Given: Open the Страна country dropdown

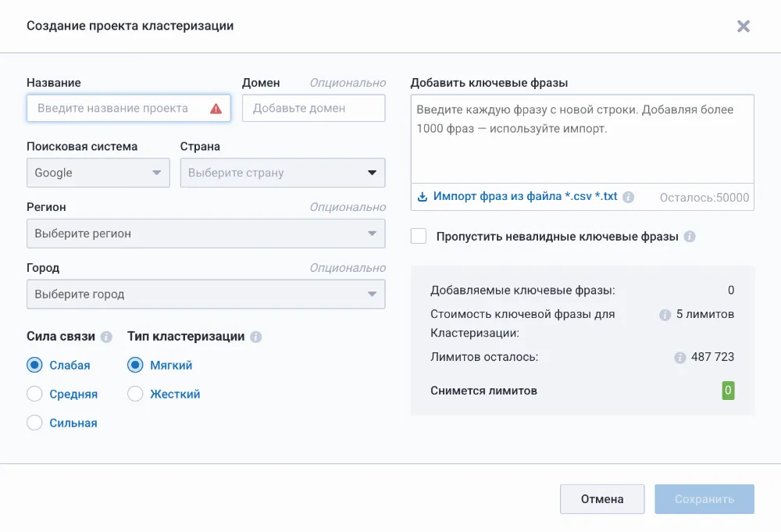Looking at the screenshot, I should coord(283,173).
